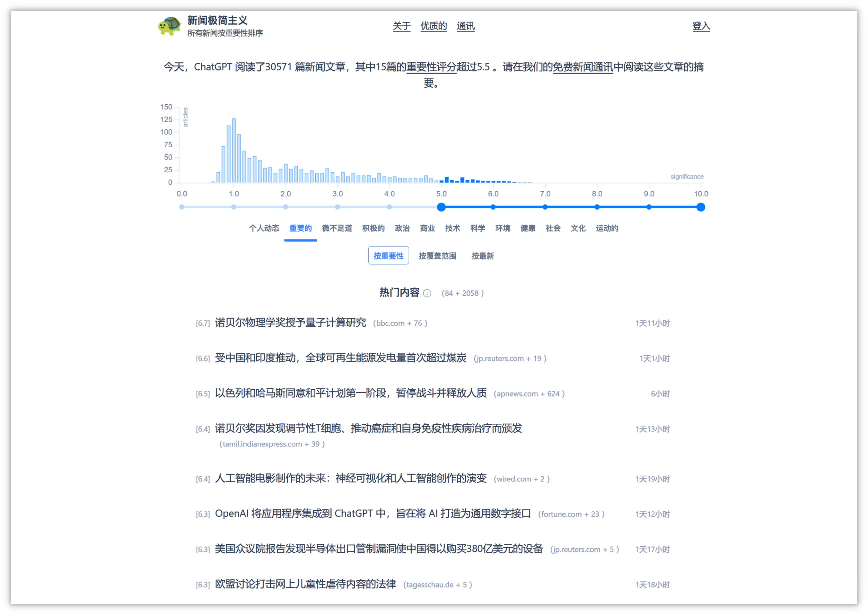Click the slider dot at 7.0
Screen dimensions: 868x615
tap(545, 207)
